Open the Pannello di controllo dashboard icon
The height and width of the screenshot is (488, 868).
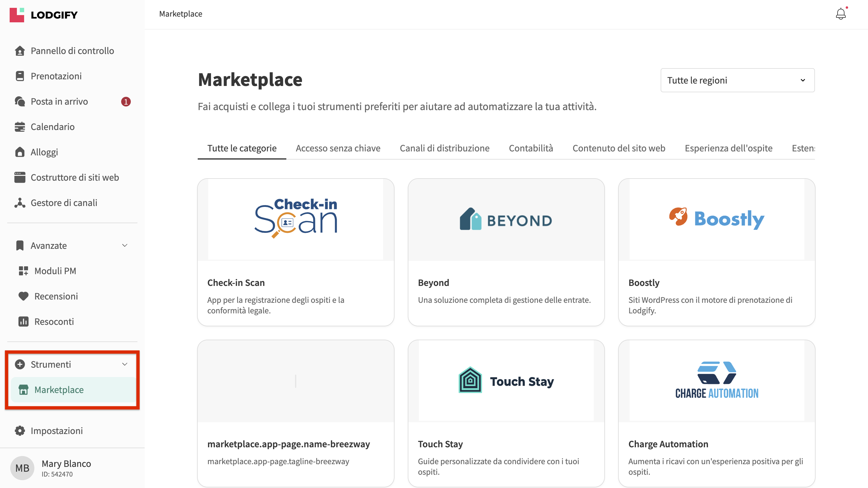click(x=20, y=51)
